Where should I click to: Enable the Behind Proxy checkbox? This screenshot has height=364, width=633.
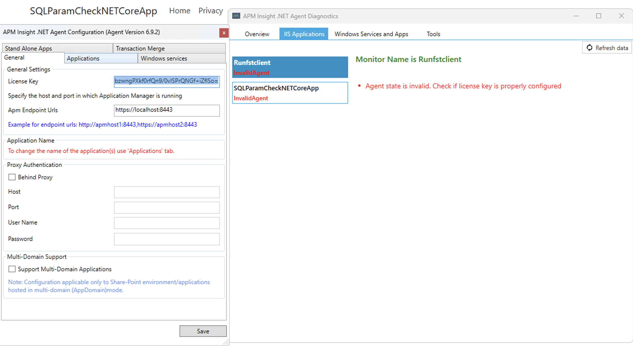(x=12, y=177)
